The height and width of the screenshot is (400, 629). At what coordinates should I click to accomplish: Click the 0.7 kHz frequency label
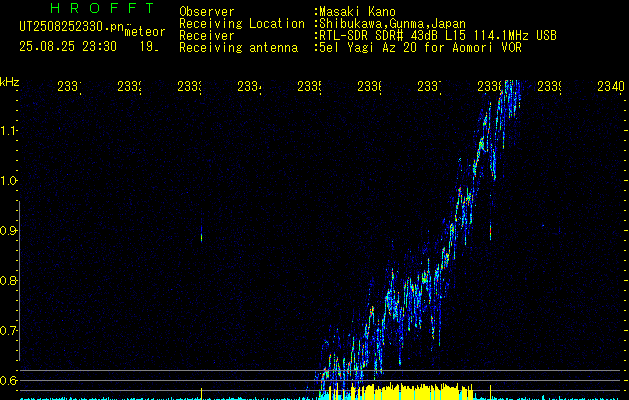tap(8, 331)
